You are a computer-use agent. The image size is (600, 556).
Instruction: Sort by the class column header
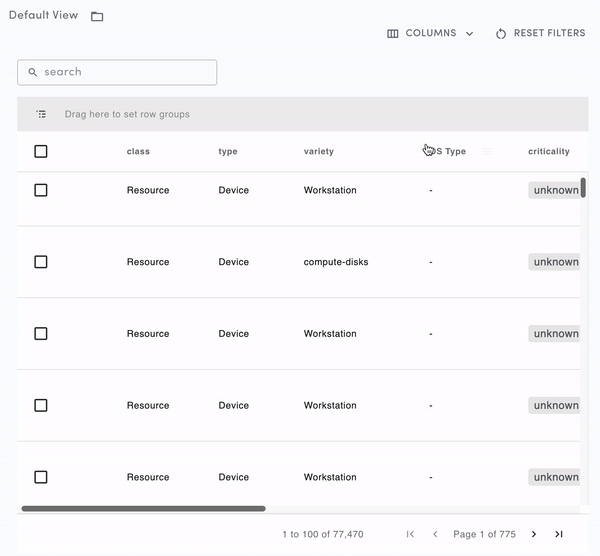(138, 151)
